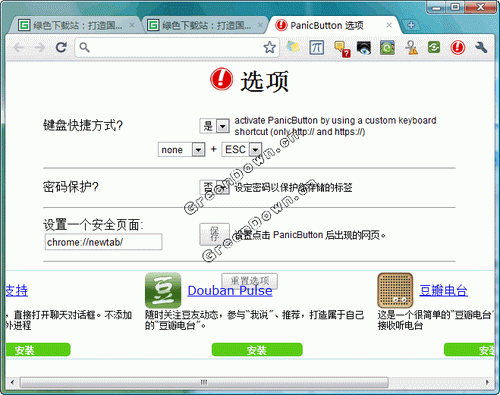Click the 安装 button under Douban Pulse
Image resolution: width=500 pixels, height=395 pixels.
257,350
